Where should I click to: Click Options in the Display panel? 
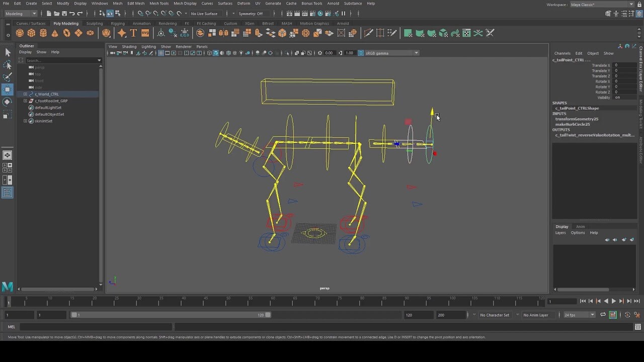point(578,232)
